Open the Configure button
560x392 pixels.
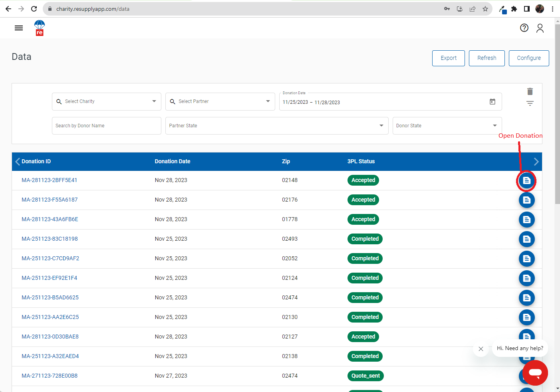(x=529, y=58)
